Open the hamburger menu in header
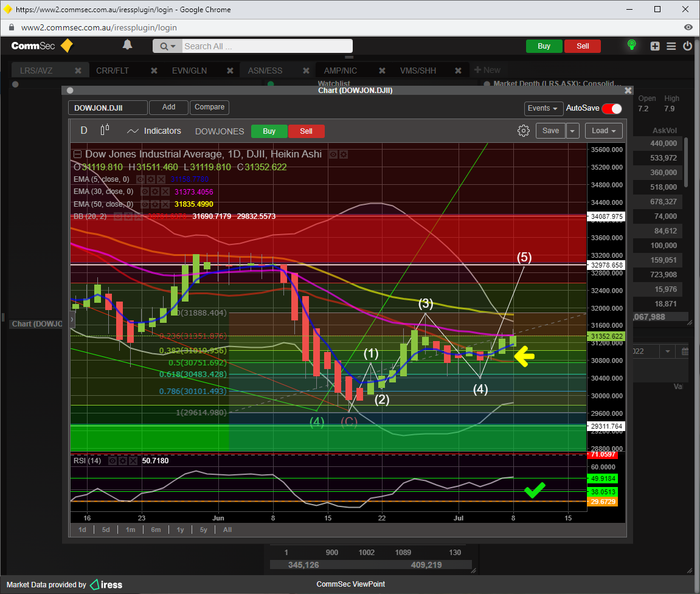This screenshot has height=594, width=700. click(671, 46)
